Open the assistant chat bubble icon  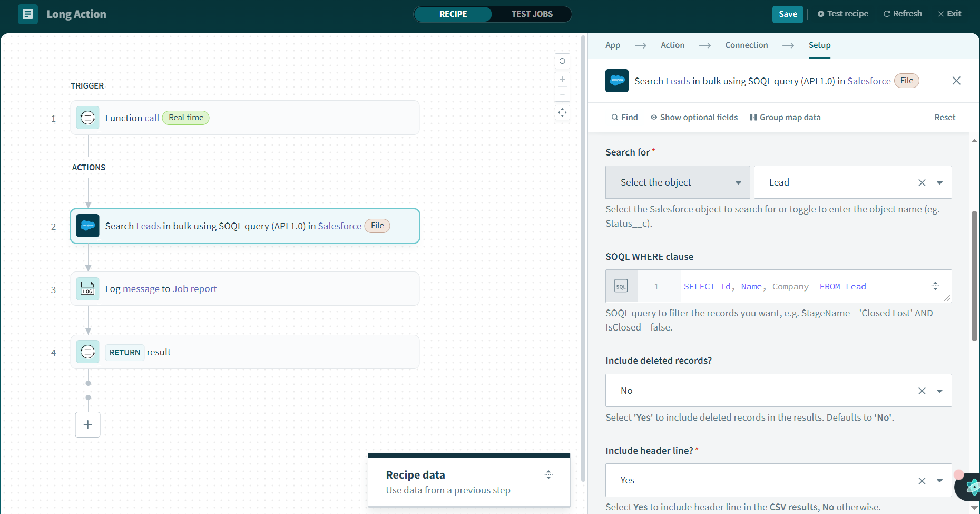[x=971, y=486]
